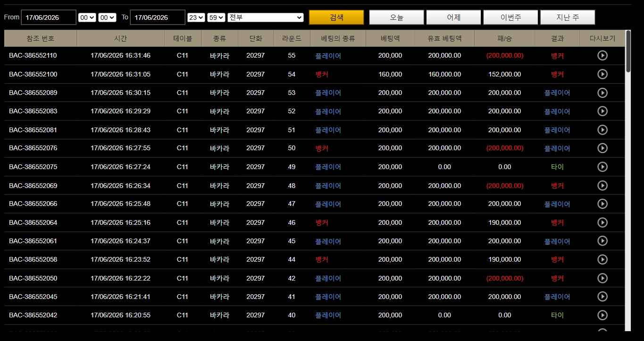Open the To minute dropdown showing 59
The height and width of the screenshot is (341, 644).
coord(217,17)
